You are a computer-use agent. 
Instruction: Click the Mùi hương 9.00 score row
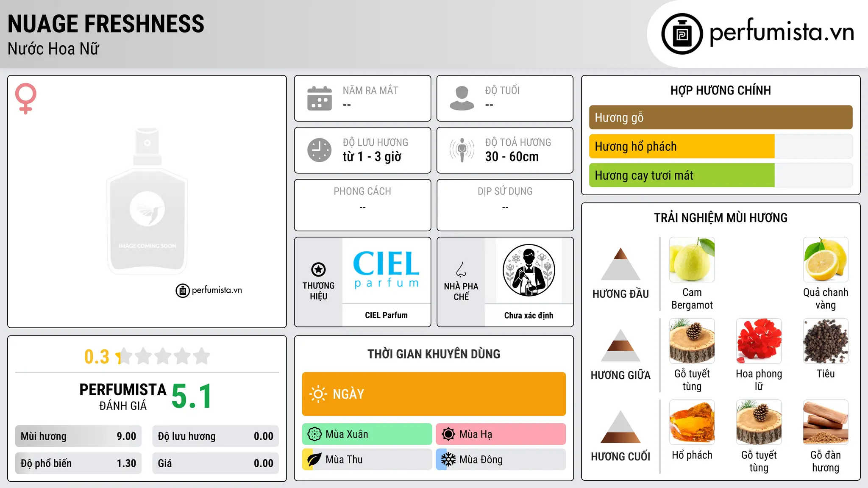point(78,436)
